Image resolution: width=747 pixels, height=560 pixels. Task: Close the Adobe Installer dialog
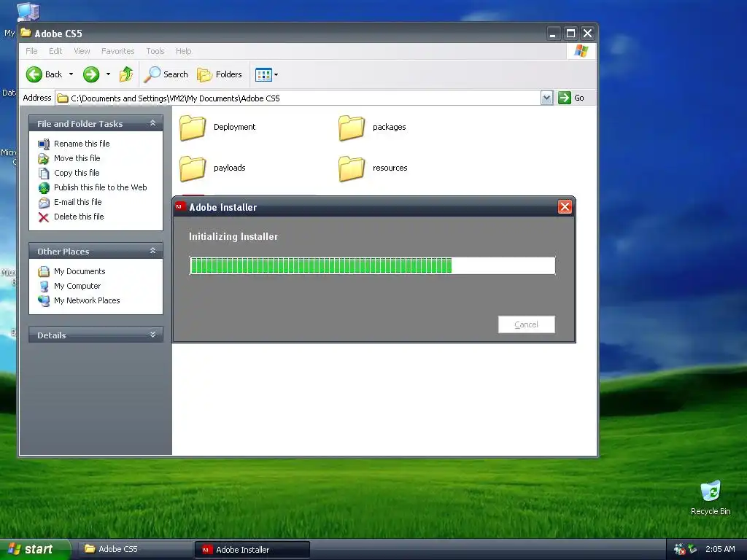(565, 206)
